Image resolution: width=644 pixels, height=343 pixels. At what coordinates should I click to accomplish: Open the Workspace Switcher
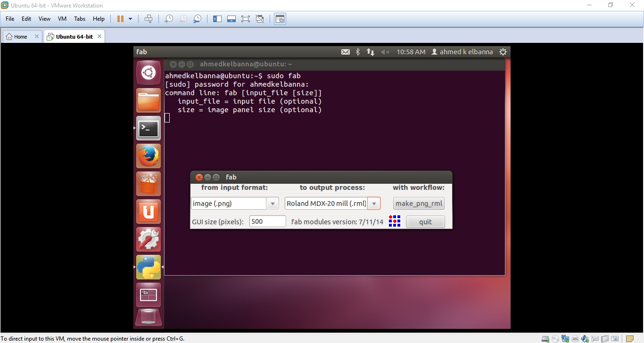click(x=149, y=295)
